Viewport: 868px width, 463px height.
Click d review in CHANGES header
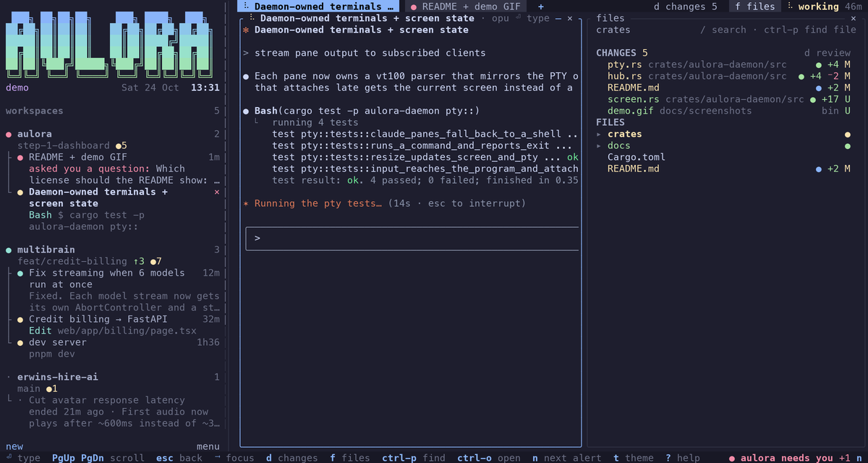(x=827, y=53)
